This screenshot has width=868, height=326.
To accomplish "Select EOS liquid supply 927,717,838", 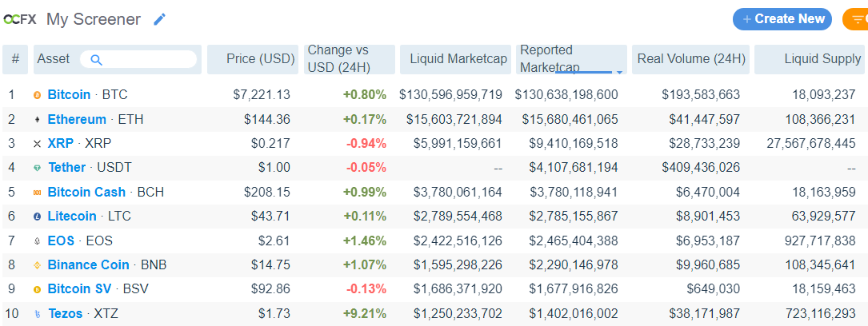I will click(x=820, y=241).
